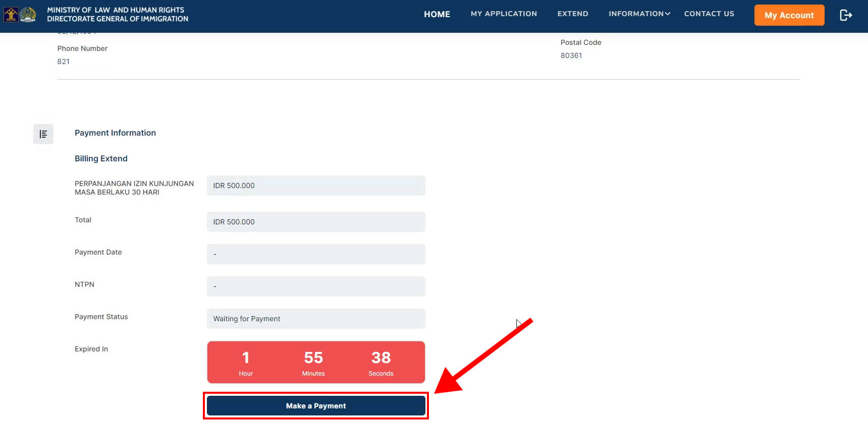Click the Payment Information heading

click(115, 133)
